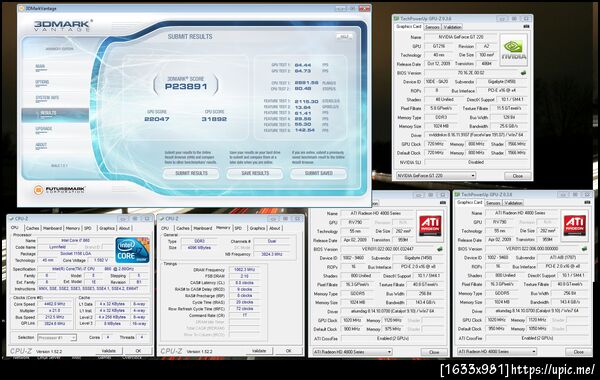Click the BIOS save icon in the ATI AIB GPU-Z window
The height and width of the screenshot is (380, 600).
(x=584, y=248)
